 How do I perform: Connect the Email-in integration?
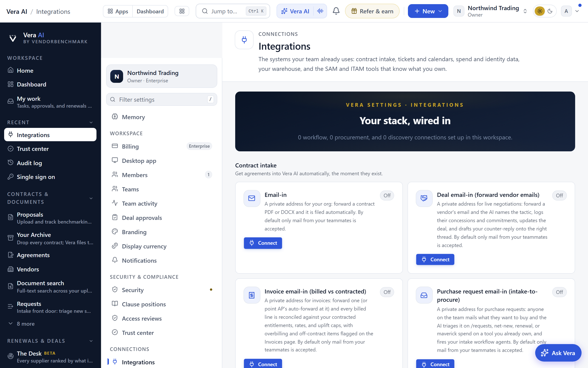pos(263,243)
